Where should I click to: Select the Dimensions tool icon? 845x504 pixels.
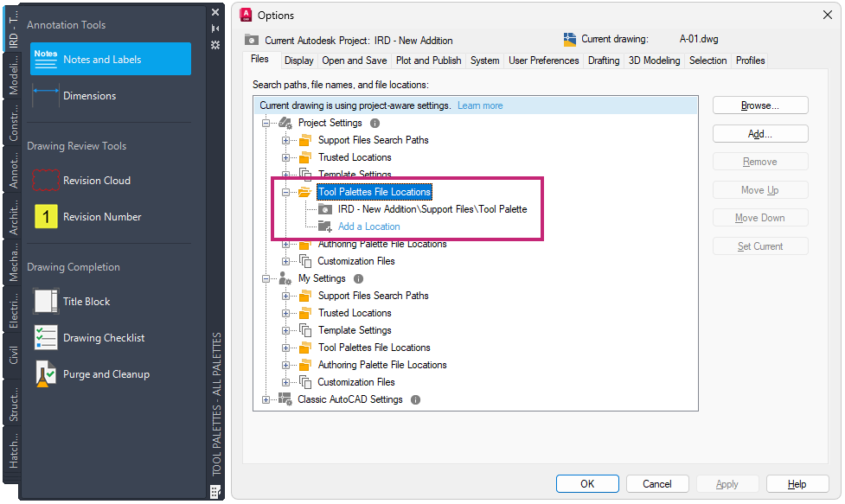[x=46, y=96]
